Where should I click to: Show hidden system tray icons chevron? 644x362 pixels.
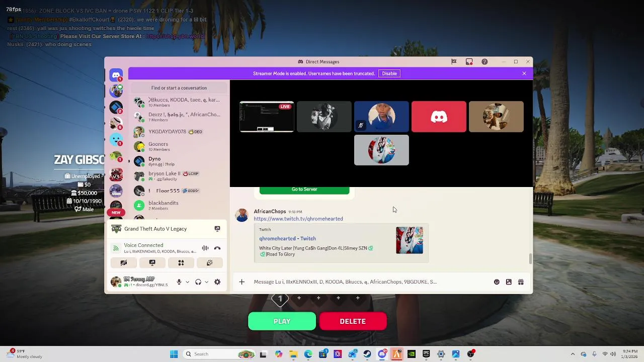pos(573,354)
